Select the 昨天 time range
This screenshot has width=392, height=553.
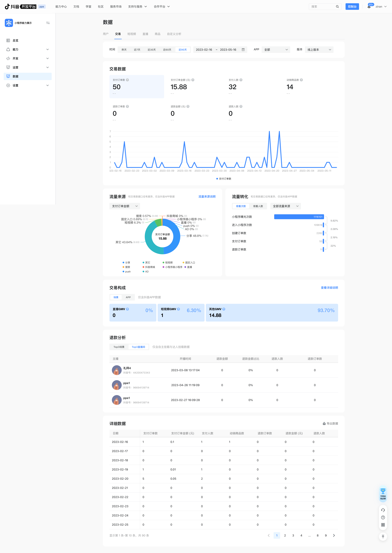pos(124,50)
